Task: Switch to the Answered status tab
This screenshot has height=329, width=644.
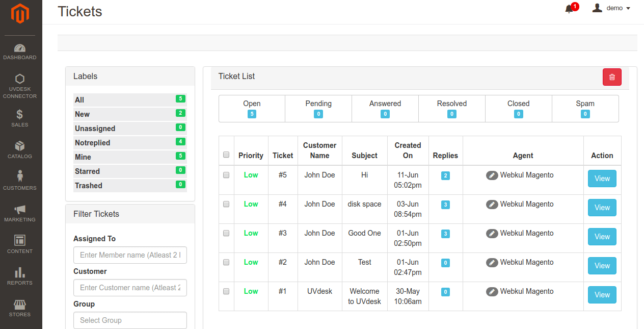Action: coord(385,109)
